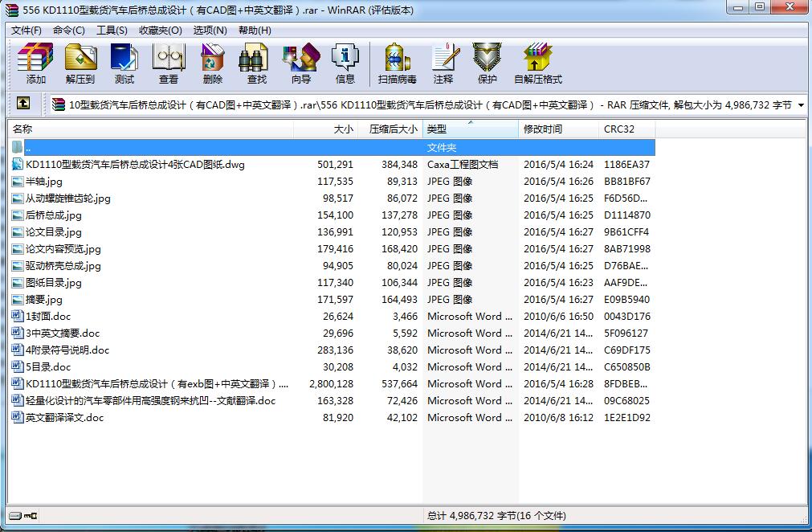Click CRC32 value 1186EA37
The image size is (812, 532).
tap(626, 164)
